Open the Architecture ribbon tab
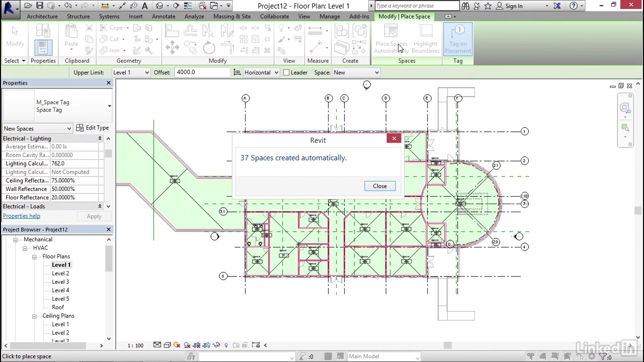 tap(42, 17)
